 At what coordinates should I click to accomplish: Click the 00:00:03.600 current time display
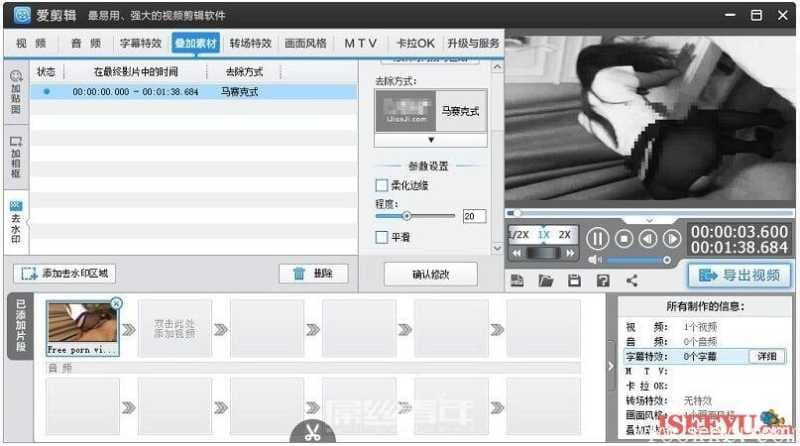[x=739, y=232]
